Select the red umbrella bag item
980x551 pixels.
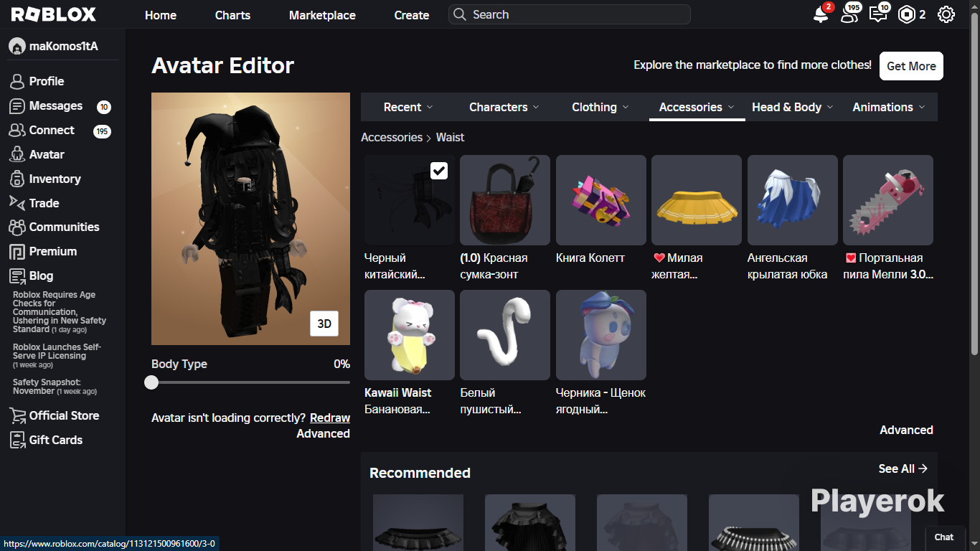[505, 200]
